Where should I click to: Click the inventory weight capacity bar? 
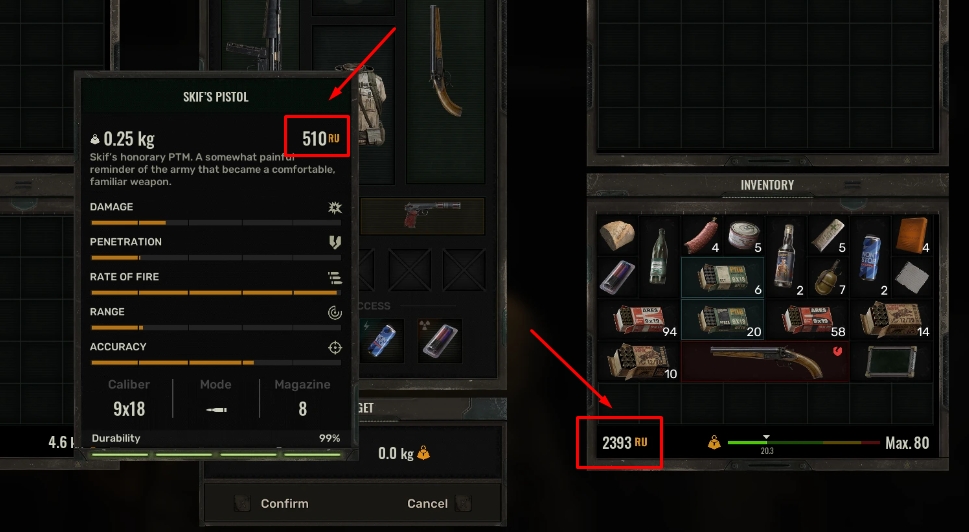pos(803,442)
